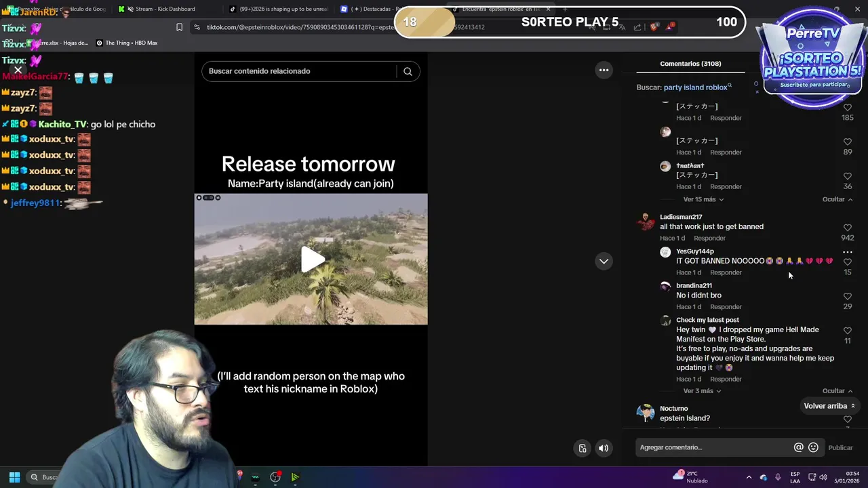Switch to the '2026 is shaping up' TikTok tab

point(278,9)
